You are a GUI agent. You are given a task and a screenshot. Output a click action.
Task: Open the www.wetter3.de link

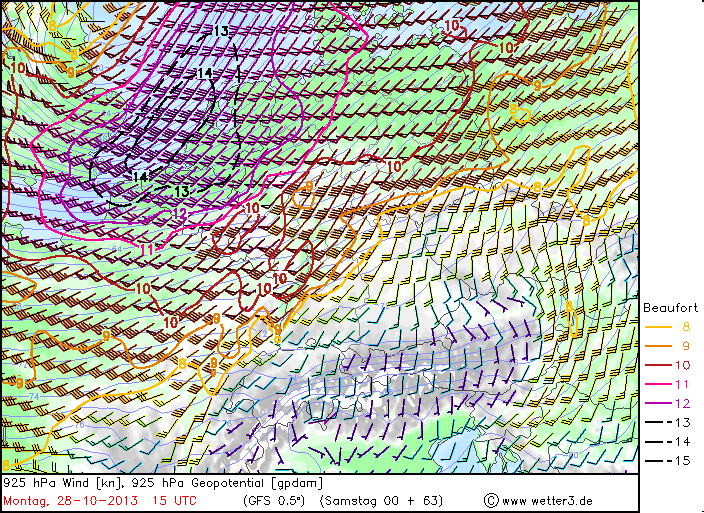pyautogui.click(x=547, y=501)
